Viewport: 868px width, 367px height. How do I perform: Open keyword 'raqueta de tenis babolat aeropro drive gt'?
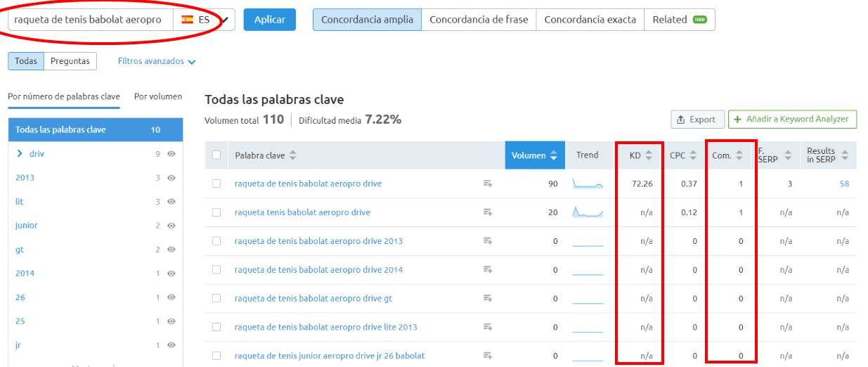pos(313,298)
